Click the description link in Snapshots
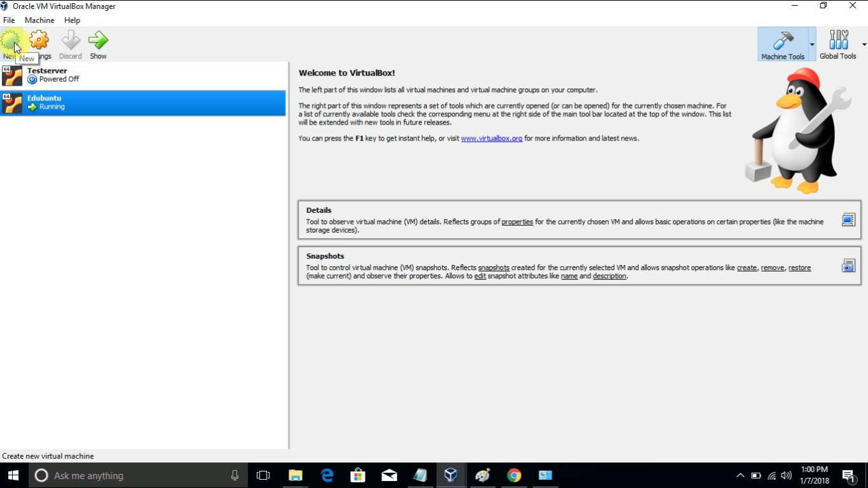This screenshot has height=488, width=868. (x=609, y=276)
